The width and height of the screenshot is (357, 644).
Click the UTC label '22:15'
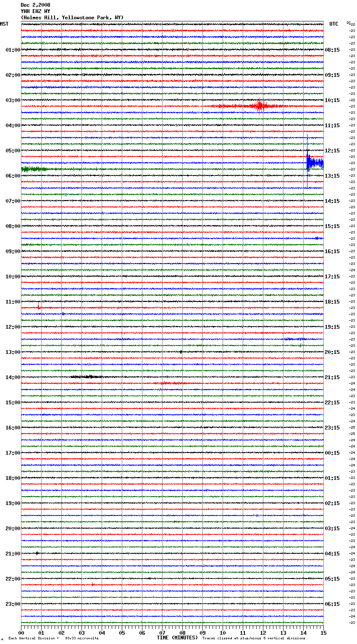click(332, 403)
